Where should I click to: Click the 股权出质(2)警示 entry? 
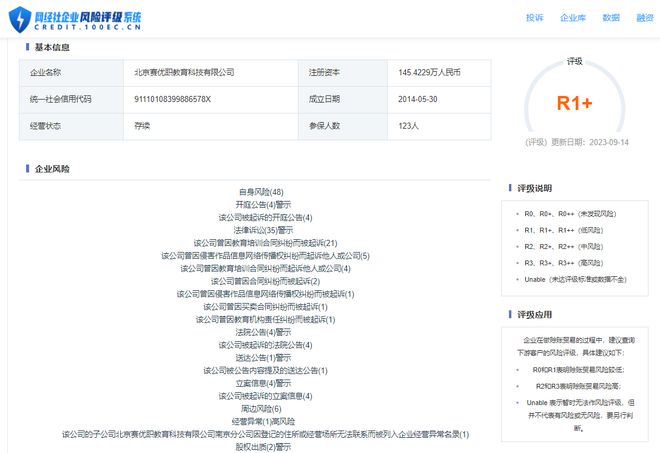[263, 447]
